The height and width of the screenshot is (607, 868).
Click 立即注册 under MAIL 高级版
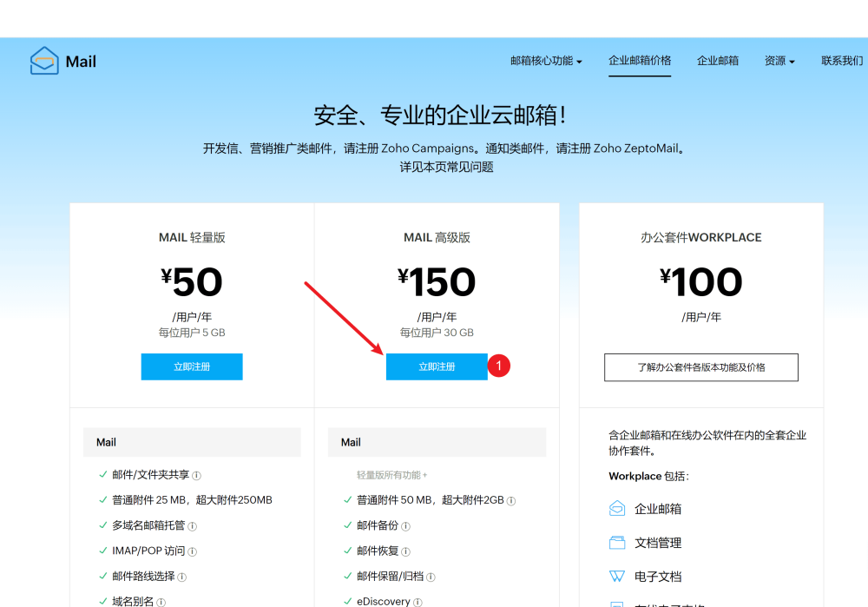click(x=437, y=366)
